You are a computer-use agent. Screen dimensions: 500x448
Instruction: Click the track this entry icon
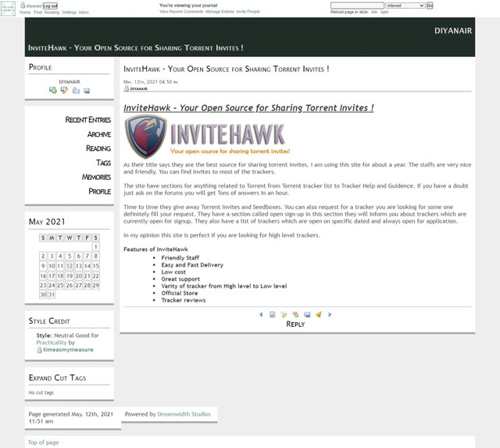coord(307,314)
